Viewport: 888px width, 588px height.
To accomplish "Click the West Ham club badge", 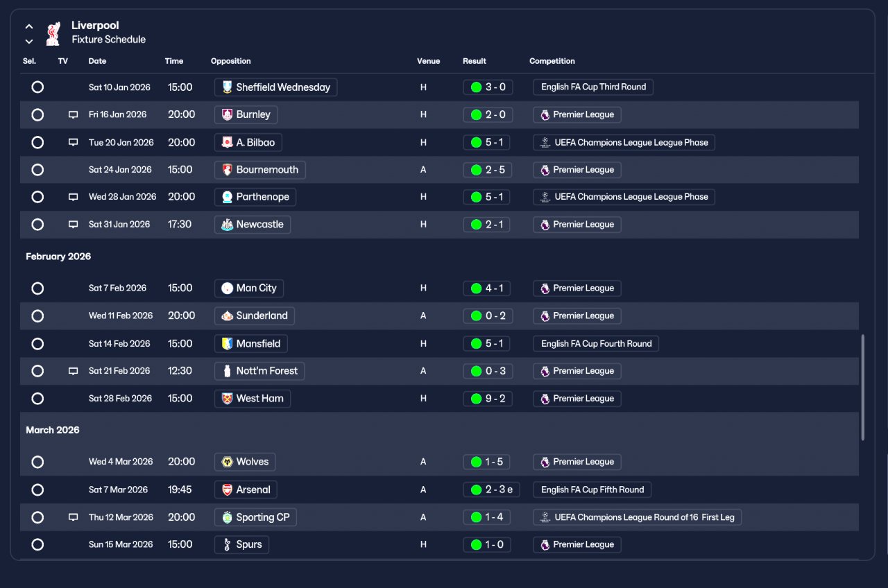I will tap(227, 399).
